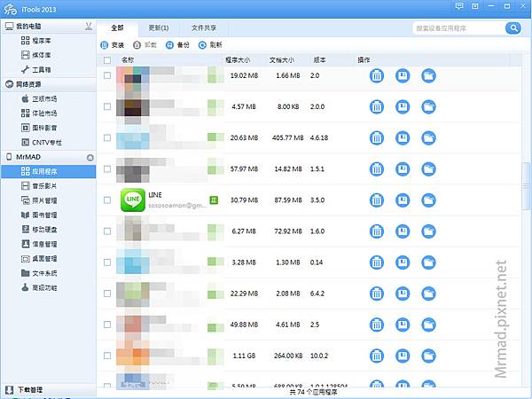Open 媒体库 under 我的电脑
This screenshot has width=532, height=399.
(48, 55)
